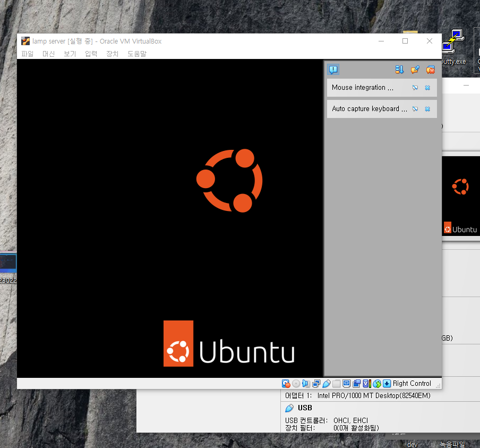Click the Mouse integration notification text
This screenshot has width=480, height=448.
[363, 88]
